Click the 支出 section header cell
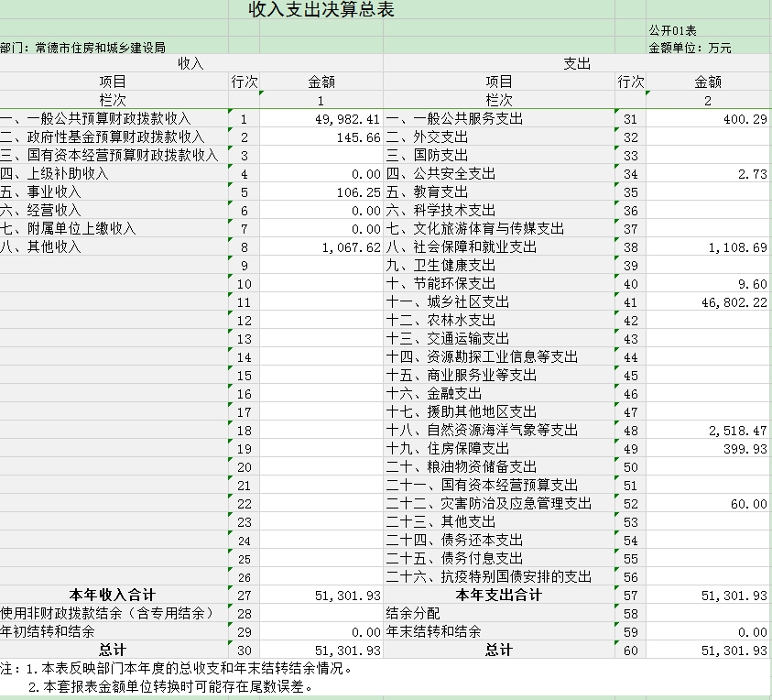The width and height of the screenshot is (772, 700). pos(577,63)
